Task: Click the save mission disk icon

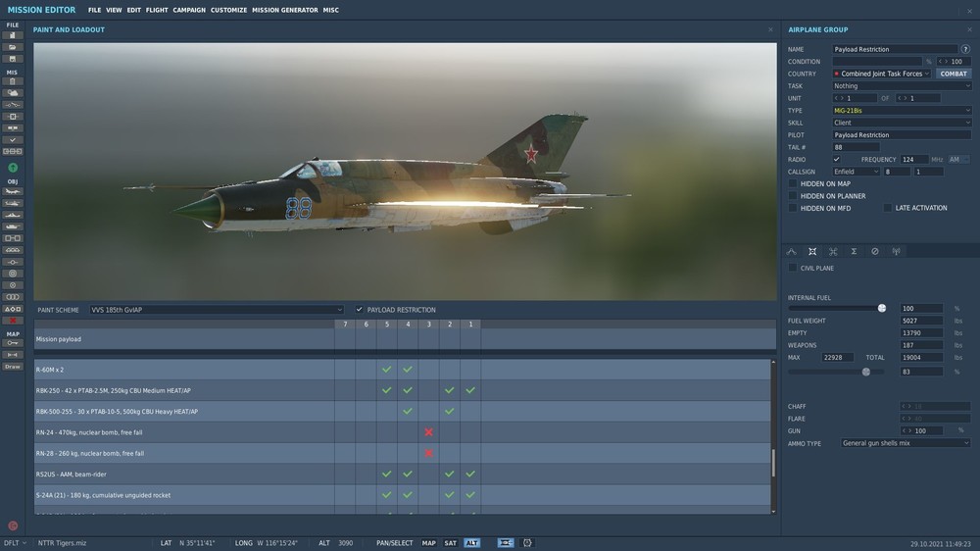Action: (13, 59)
